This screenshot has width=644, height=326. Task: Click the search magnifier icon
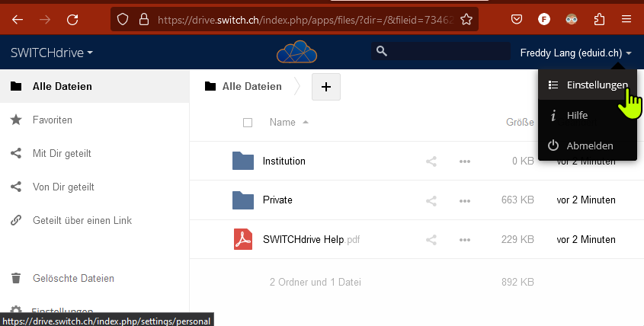tap(382, 51)
